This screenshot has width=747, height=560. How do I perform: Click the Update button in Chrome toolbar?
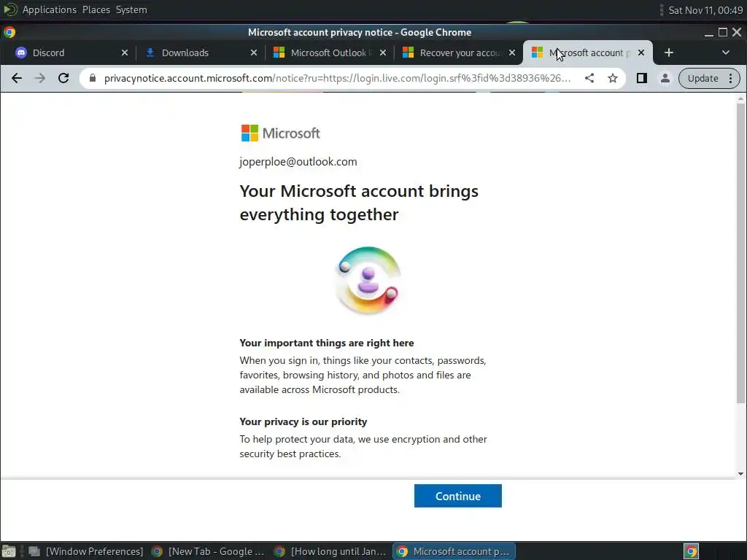click(x=703, y=78)
